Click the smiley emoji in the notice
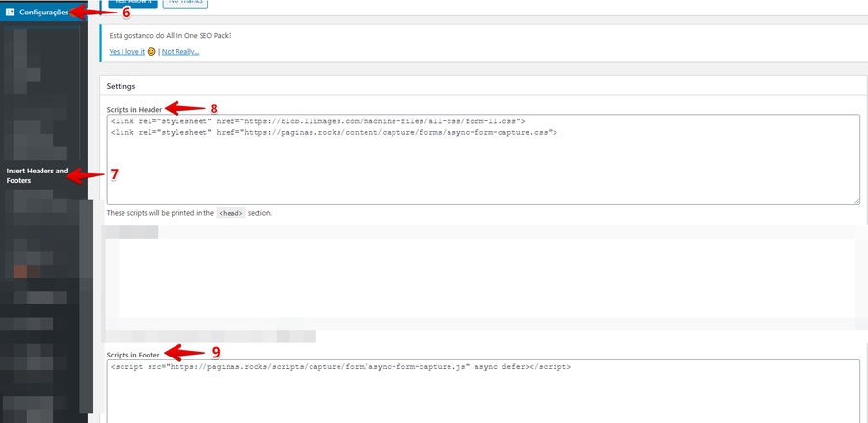This screenshot has height=423, width=868. click(151, 51)
